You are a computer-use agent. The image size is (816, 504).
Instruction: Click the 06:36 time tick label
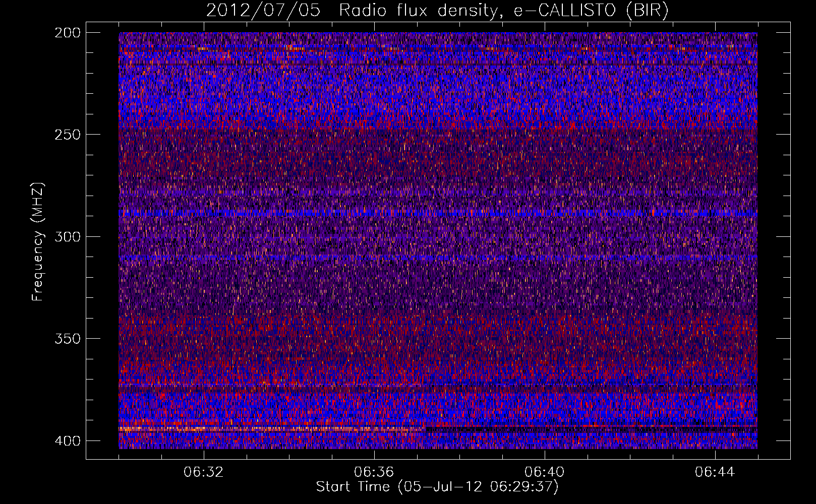[374, 472]
